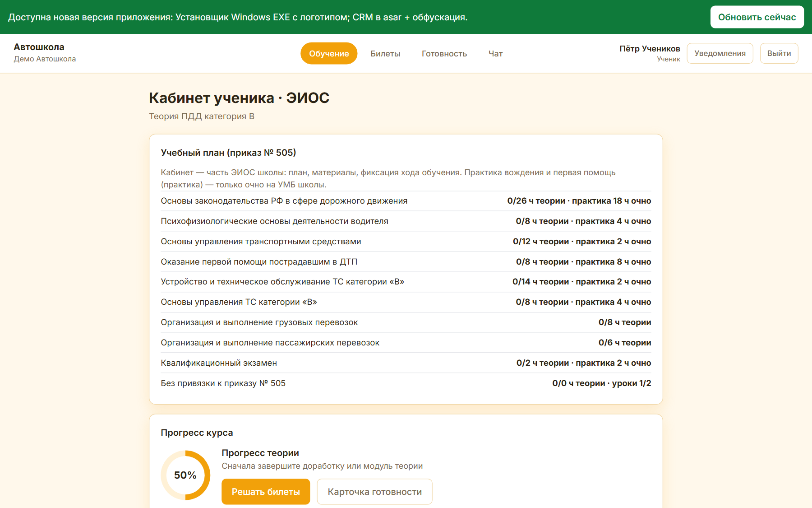812x508 pixels.
Task: Select row 'Основы управления транспортными средствами'
Action: click(406, 242)
